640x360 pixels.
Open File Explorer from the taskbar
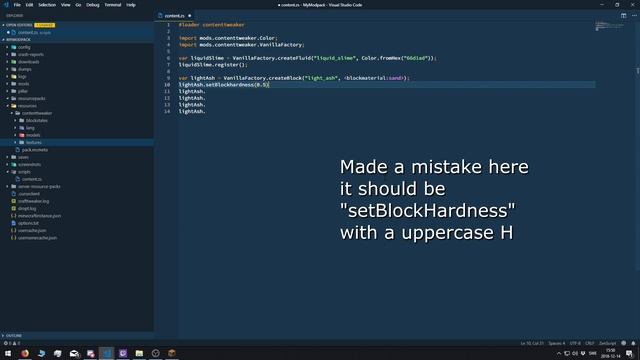point(139,353)
